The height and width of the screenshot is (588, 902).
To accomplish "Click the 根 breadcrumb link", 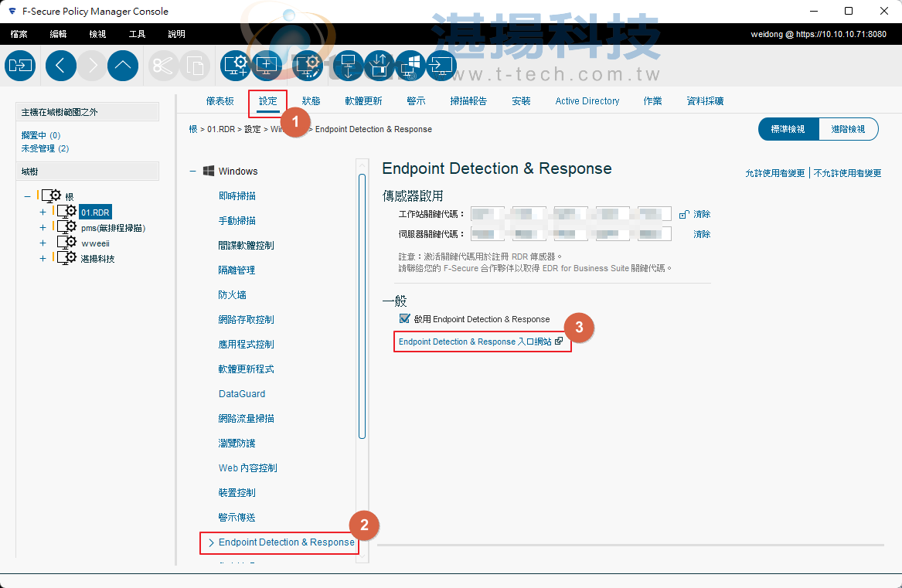I will point(193,130).
